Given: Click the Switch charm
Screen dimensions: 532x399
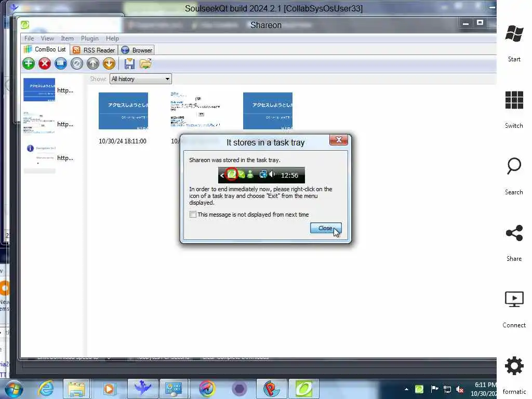Looking at the screenshot, I should pyautogui.click(x=514, y=110).
